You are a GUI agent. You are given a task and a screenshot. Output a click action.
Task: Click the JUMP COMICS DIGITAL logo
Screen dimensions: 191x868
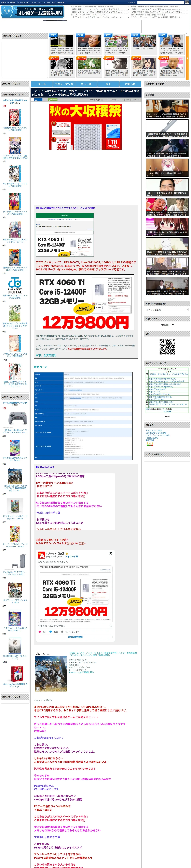point(15,285)
